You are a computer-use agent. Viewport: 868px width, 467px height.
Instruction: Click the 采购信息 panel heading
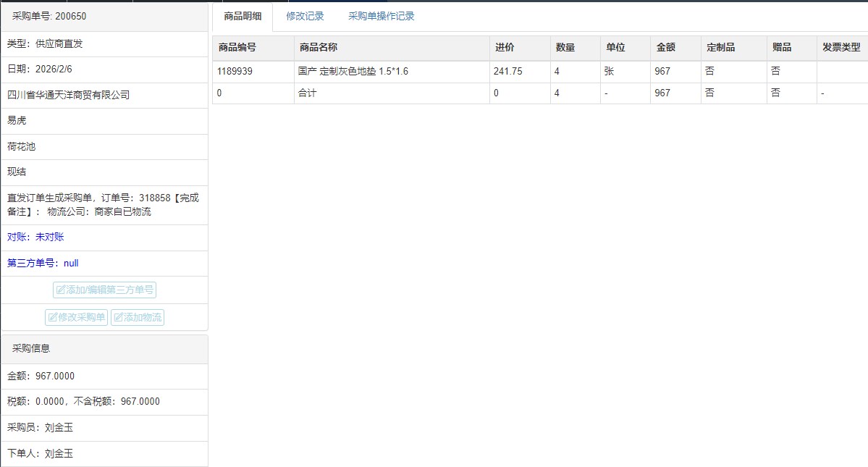31,348
